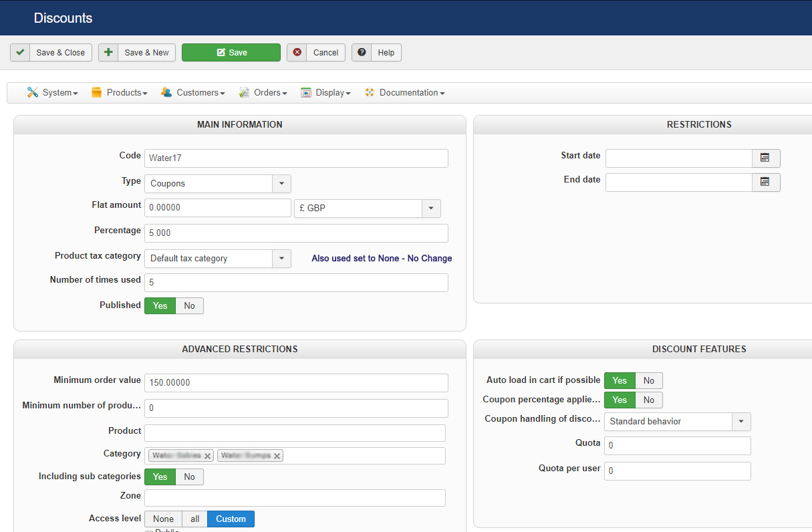The height and width of the screenshot is (532, 812).
Task: Remove the first category tag with its x
Action: pos(208,456)
